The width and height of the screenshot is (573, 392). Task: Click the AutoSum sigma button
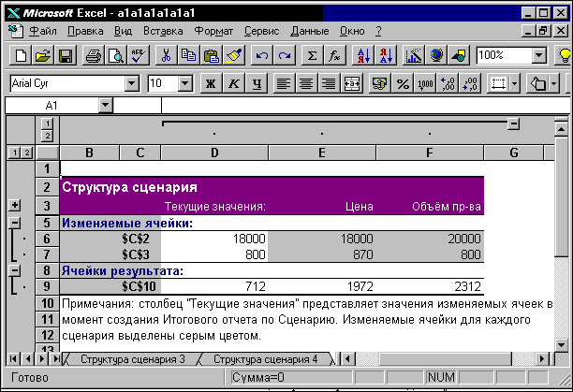point(312,55)
